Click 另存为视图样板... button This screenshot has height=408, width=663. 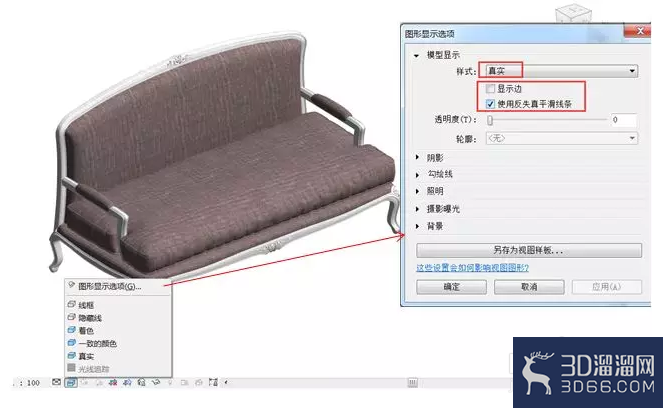529,250
